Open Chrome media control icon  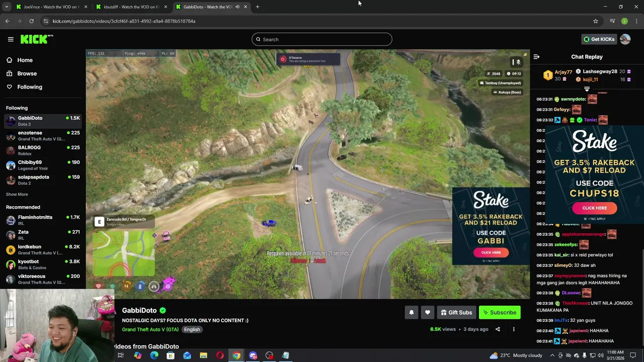[x=612, y=21]
